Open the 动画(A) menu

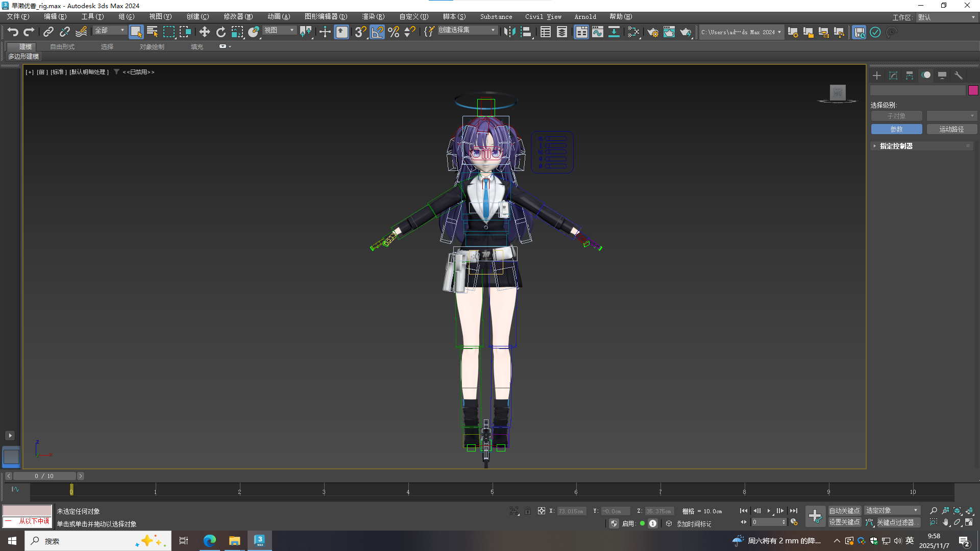278,17
